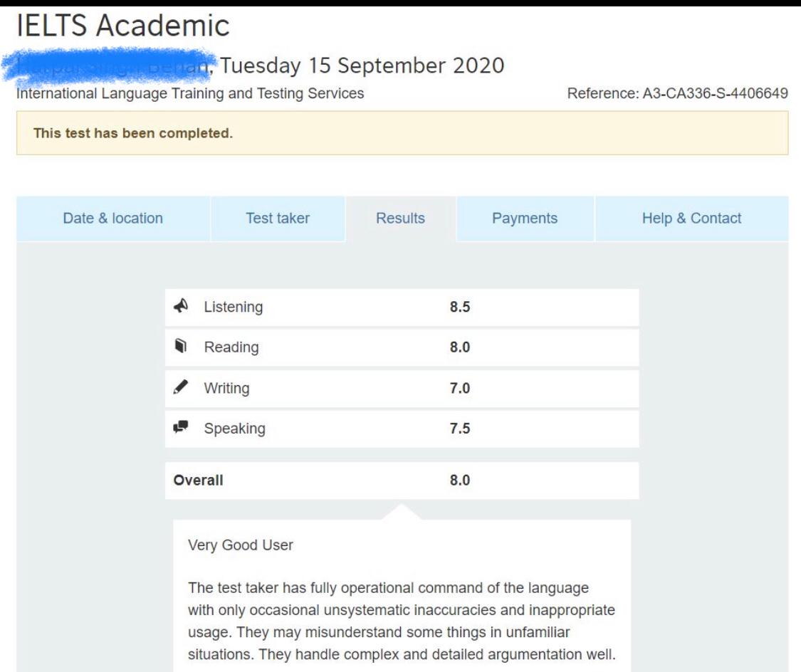Click the Listening score 8.5

pos(460,307)
